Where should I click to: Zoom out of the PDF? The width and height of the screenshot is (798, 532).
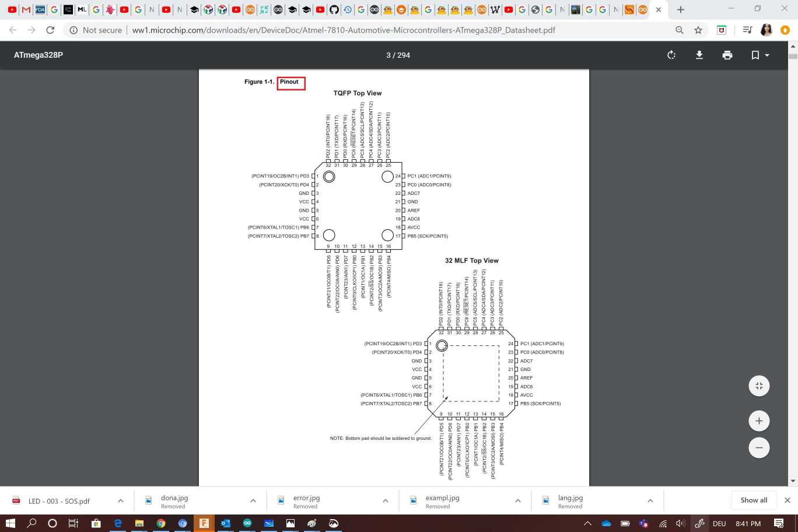(x=759, y=447)
